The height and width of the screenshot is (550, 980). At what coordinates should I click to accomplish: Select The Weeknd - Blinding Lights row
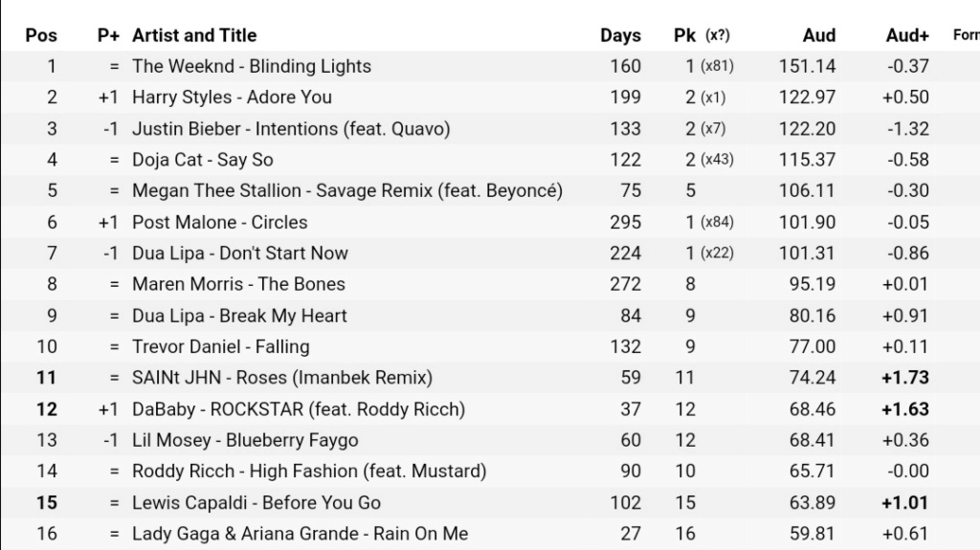490,66
